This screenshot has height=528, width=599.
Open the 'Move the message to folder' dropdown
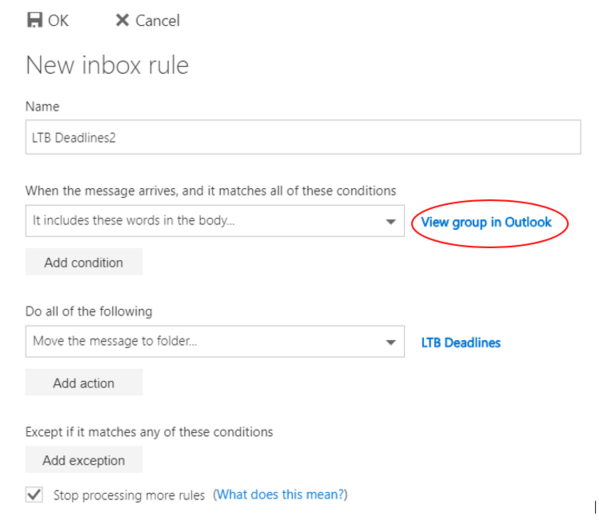(215, 341)
